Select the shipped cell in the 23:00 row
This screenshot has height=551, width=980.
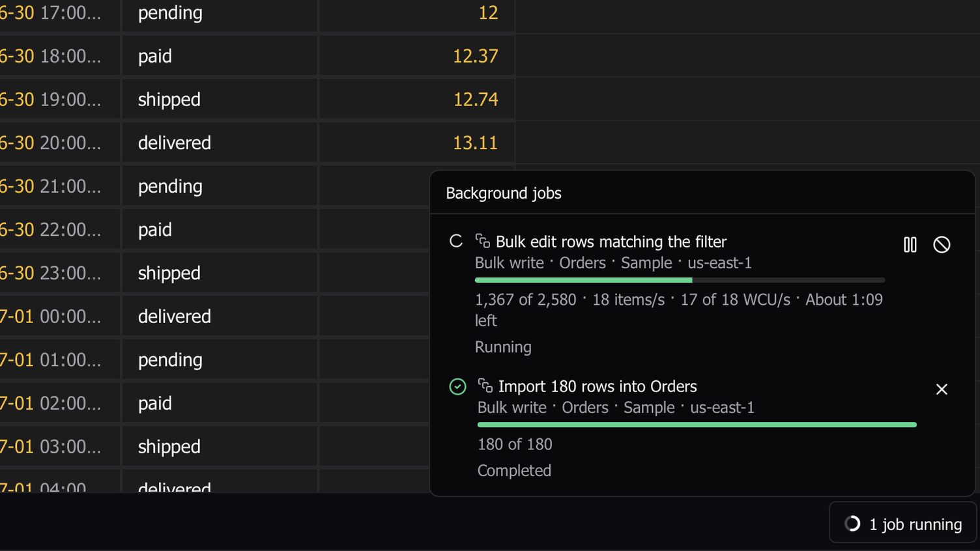point(220,273)
